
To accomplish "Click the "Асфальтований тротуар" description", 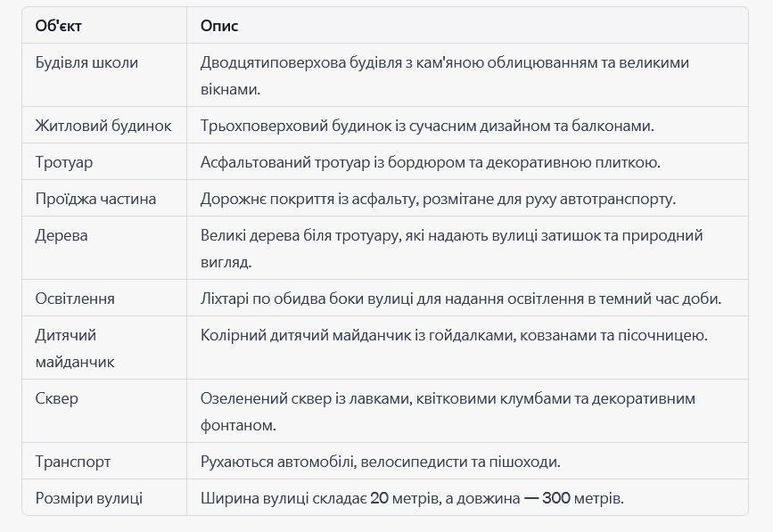I will pyautogui.click(x=431, y=162).
